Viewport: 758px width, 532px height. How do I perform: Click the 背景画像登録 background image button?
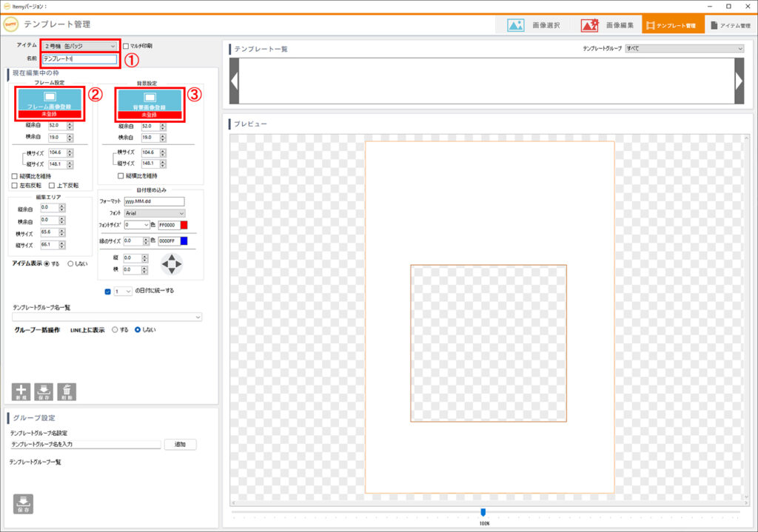click(x=149, y=101)
